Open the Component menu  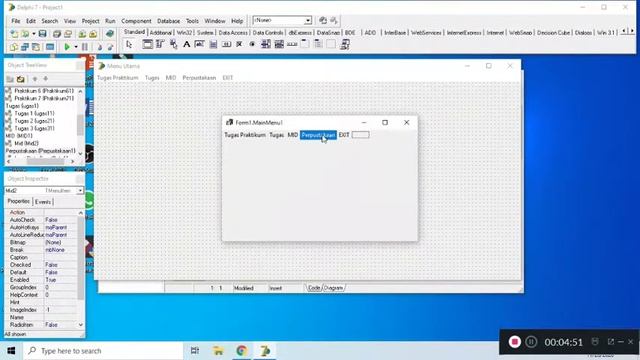(x=136, y=21)
